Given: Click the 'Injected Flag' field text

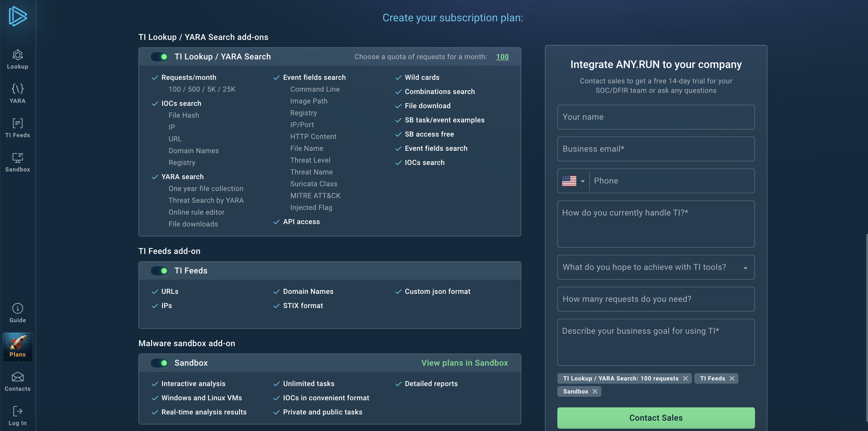Looking at the screenshot, I should coord(311,208).
